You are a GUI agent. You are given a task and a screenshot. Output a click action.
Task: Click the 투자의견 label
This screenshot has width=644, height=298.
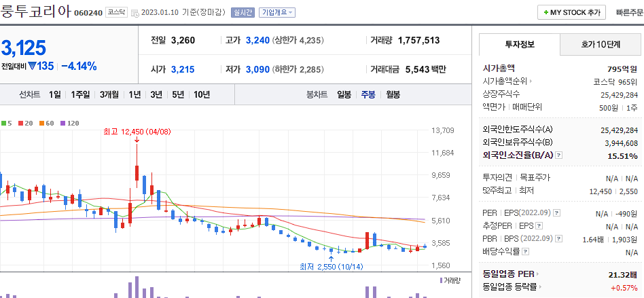click(x=497, y=178)
